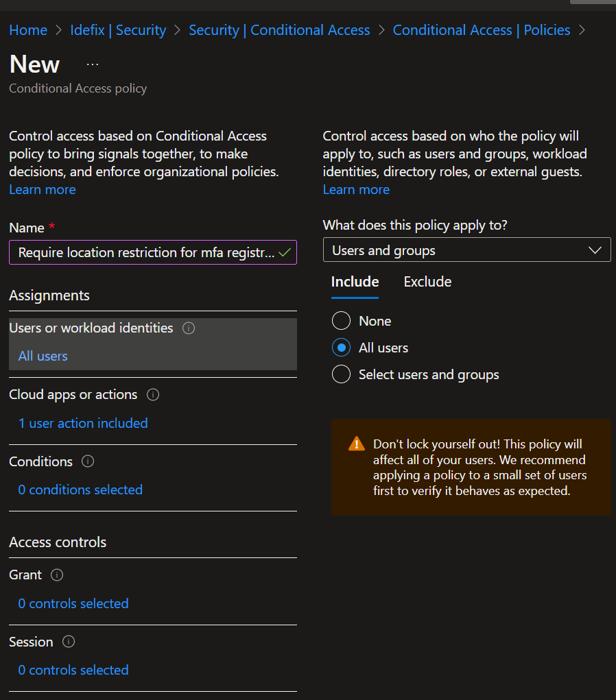
Task: Click the orange warning triangle icon
Action: (x=357, y=444)
